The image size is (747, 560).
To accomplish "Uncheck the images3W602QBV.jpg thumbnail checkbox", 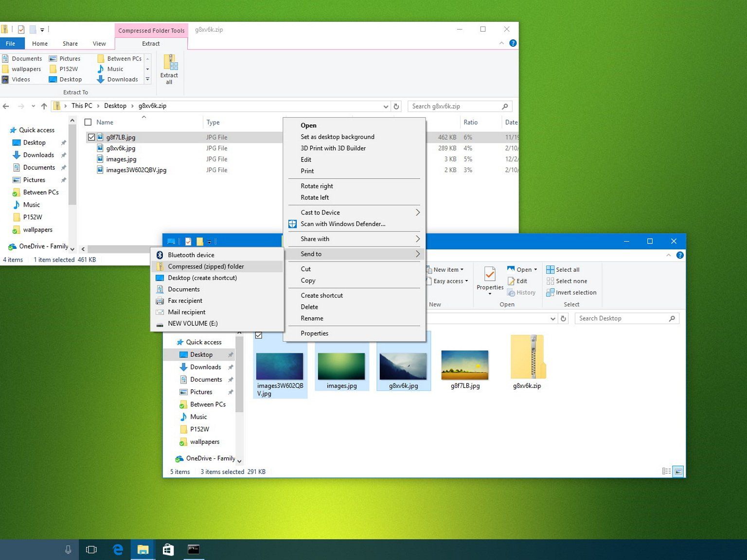I will click(259, 335).
